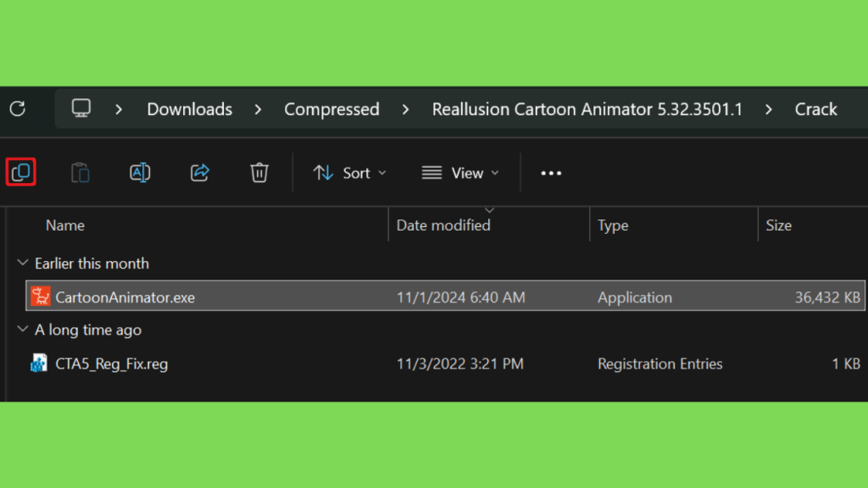Click the CTA5_Reg_Fix.reg registry file icon
The width and height of the screenshot is (868, 488).
pyautogui.click(x=39, y=363)
